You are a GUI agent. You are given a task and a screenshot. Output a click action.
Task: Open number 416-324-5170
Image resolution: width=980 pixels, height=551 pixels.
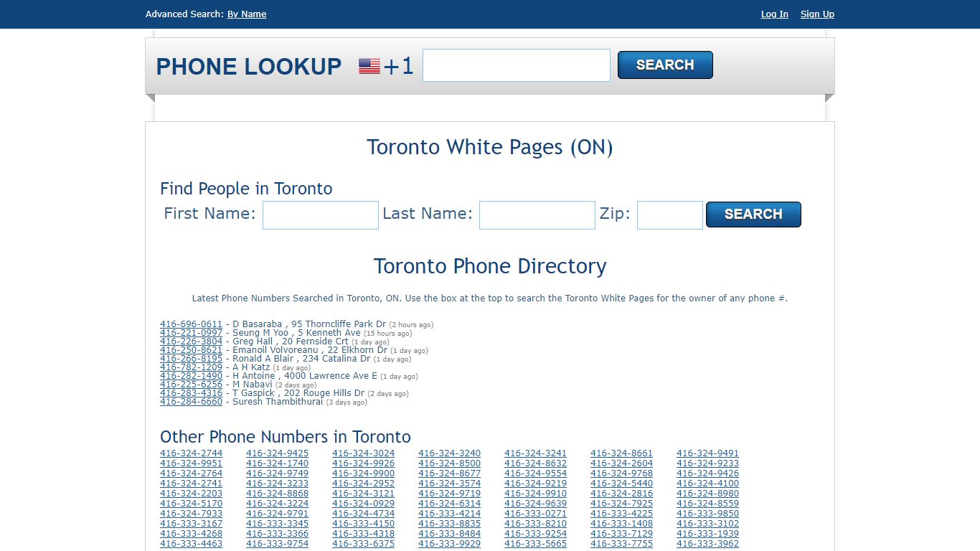click(x=192, y=504)
